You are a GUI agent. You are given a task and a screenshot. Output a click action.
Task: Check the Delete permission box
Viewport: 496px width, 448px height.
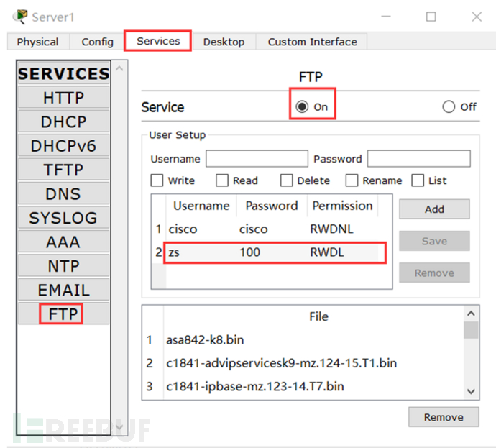pyautogui.click(x=287, y=180)
